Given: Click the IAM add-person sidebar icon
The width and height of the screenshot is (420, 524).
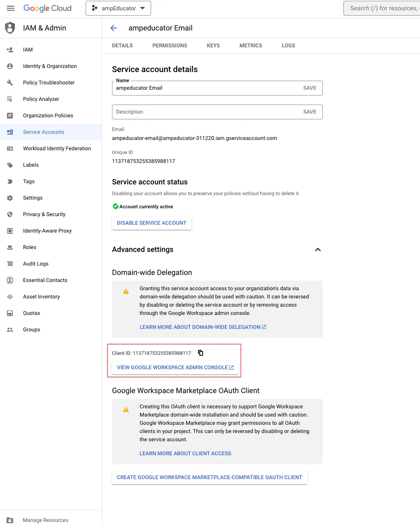Looking at the screenshot, I should click(10, 50).
